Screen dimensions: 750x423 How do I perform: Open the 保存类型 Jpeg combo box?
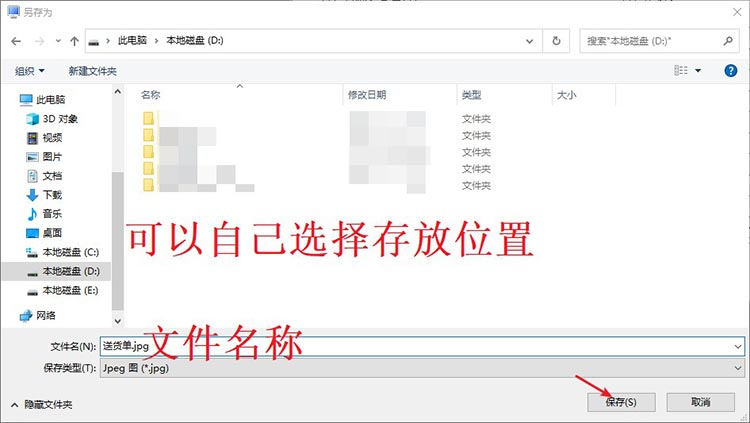coord(422,368)
